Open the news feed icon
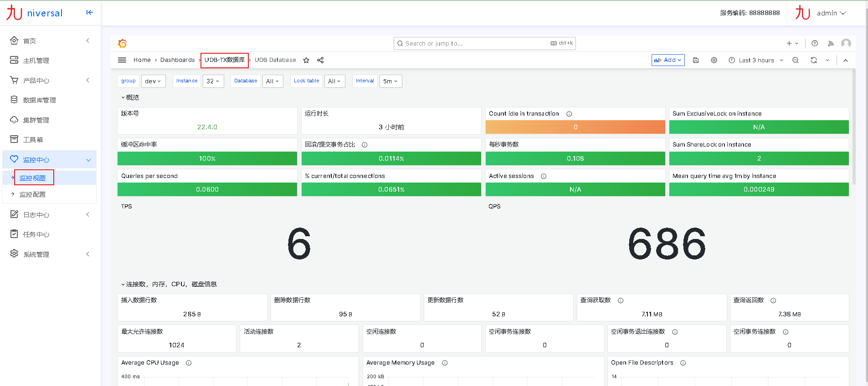 [x=831, y=43]
